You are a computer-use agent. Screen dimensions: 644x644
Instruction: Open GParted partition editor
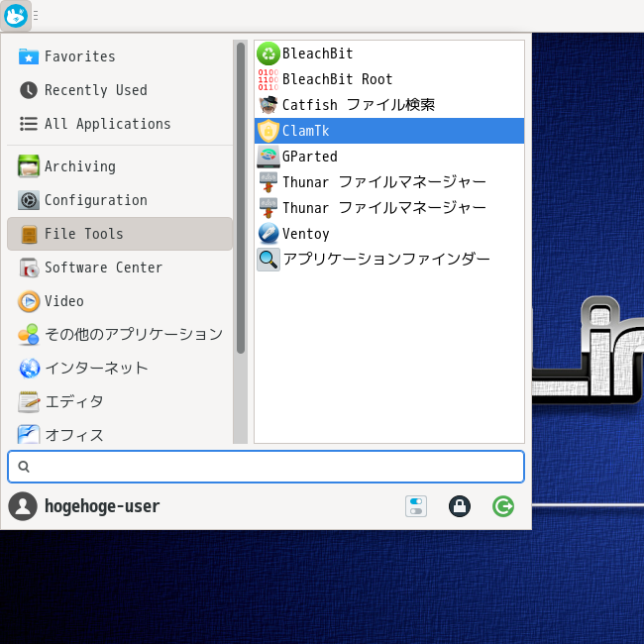point(389,157)
